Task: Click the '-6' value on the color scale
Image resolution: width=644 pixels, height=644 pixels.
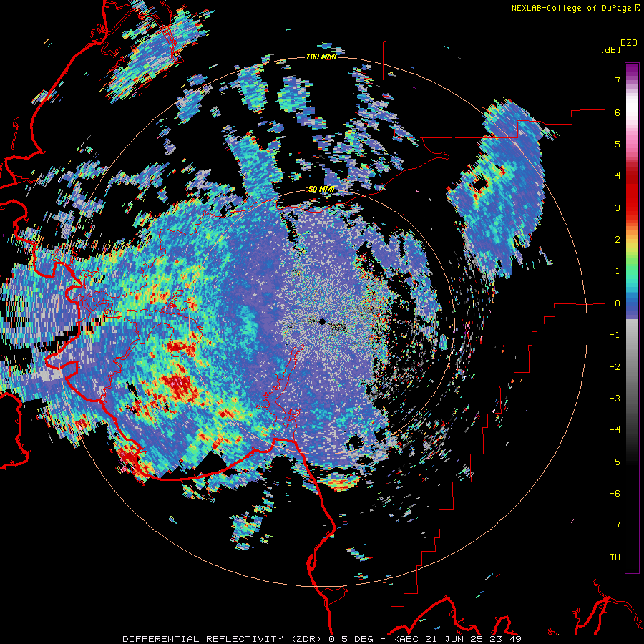Action: (615, 493)
